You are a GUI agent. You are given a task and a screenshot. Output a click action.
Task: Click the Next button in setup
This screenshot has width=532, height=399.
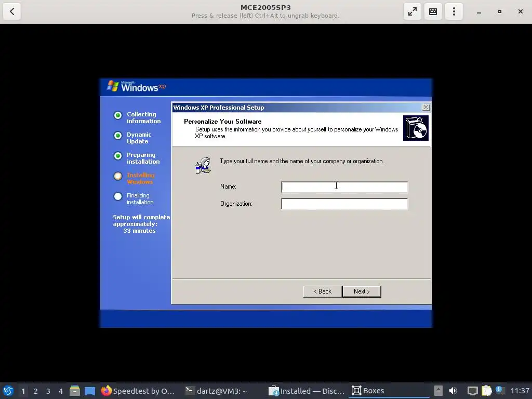[x=362, y=291]
